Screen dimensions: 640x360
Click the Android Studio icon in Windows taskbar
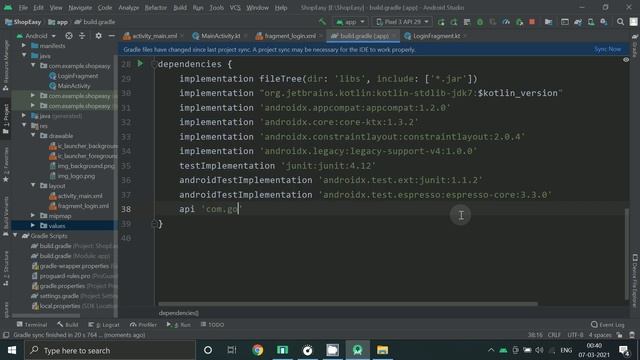[x=358, y=350]
